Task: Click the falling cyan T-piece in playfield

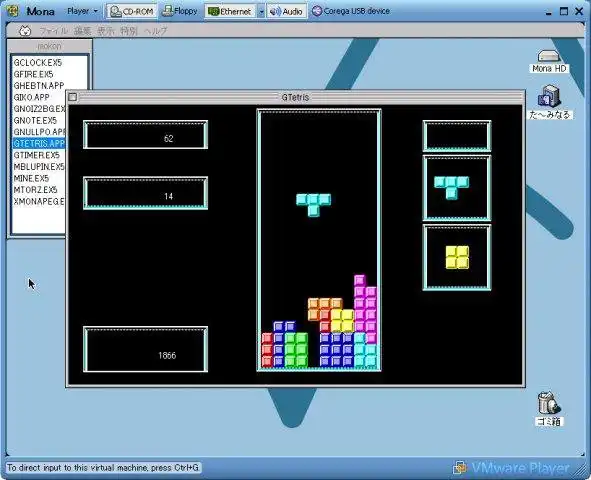Action: coord(314,205)
